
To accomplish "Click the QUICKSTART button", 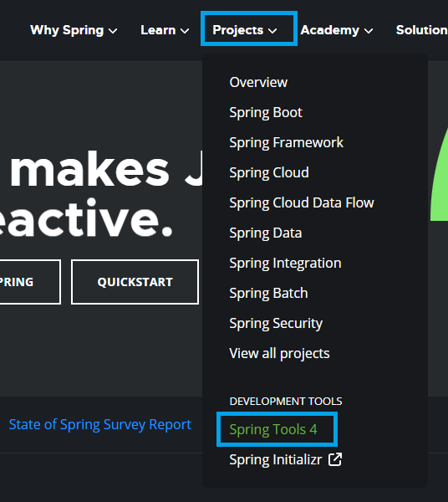I will pyautogui.click(x=135, y=282).
